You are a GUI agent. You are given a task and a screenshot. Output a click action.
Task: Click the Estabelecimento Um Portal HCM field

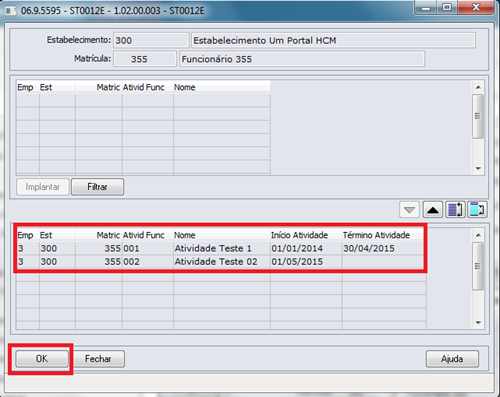[x=333, y=40]
